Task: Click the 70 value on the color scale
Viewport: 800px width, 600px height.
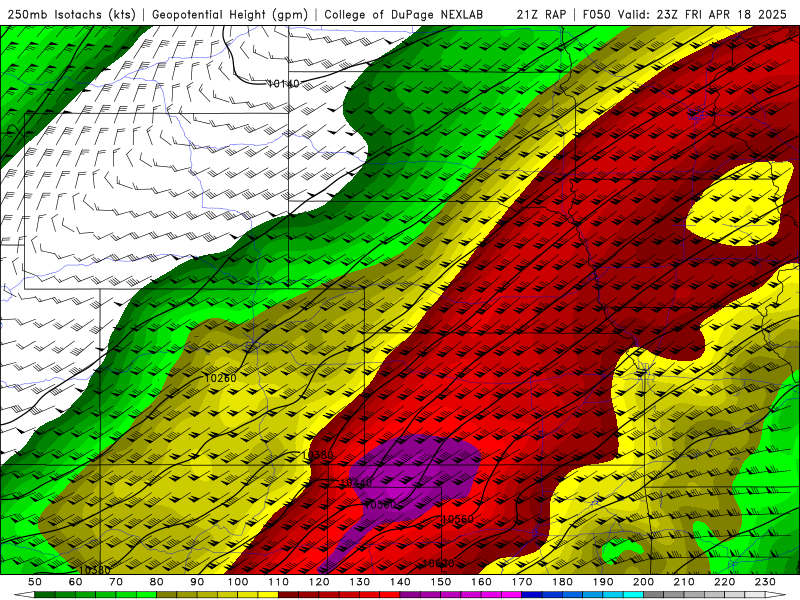Action: pyautogui.click(x=116, y=582)
